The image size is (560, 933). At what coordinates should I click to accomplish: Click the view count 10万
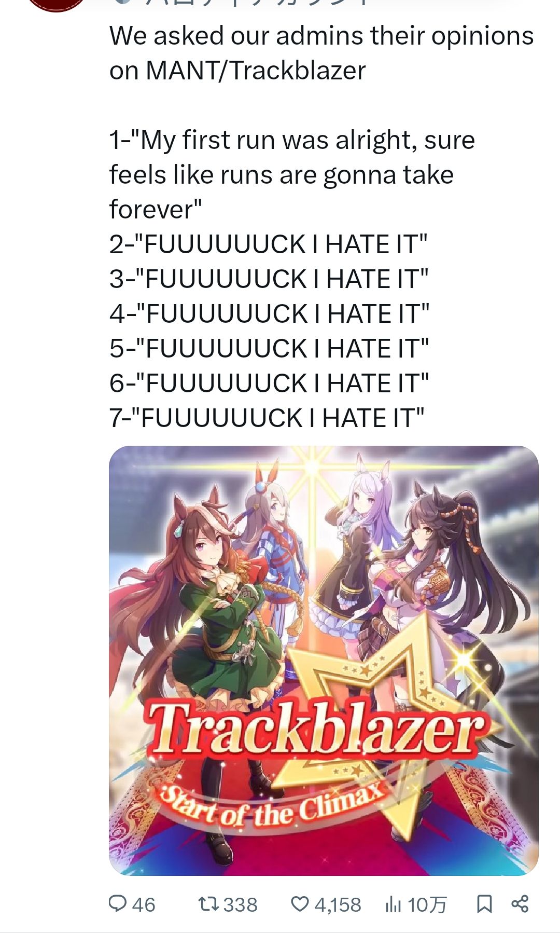pyautogui.click(x=427, y=904)
